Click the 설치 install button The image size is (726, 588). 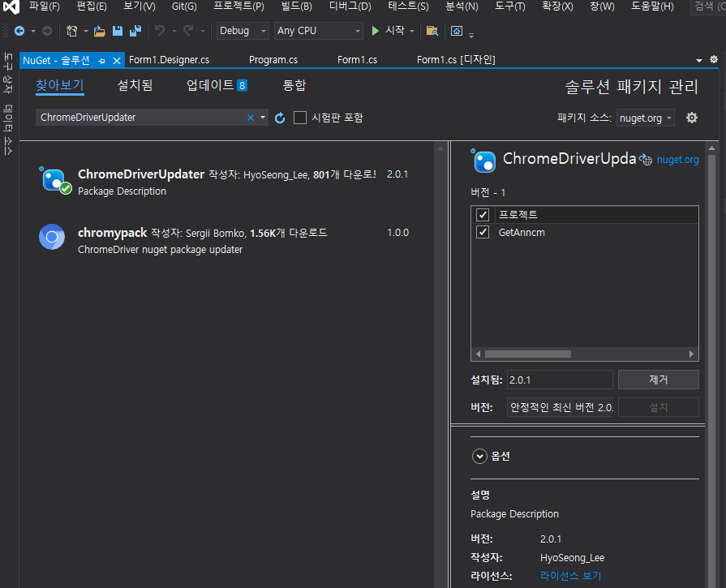click(x=659, y=407)
